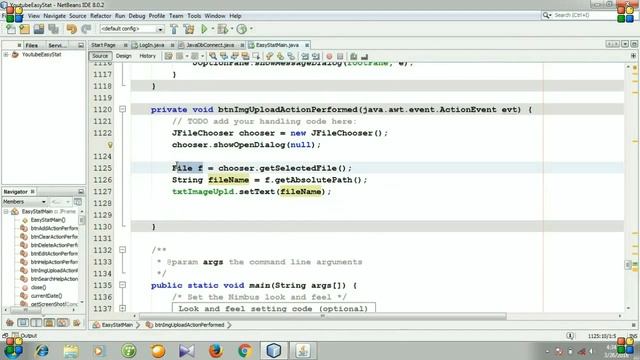The image size is (640, 360).
Task: Open the Debug Project dropdown arrow
Action: (x=232, y=29)
